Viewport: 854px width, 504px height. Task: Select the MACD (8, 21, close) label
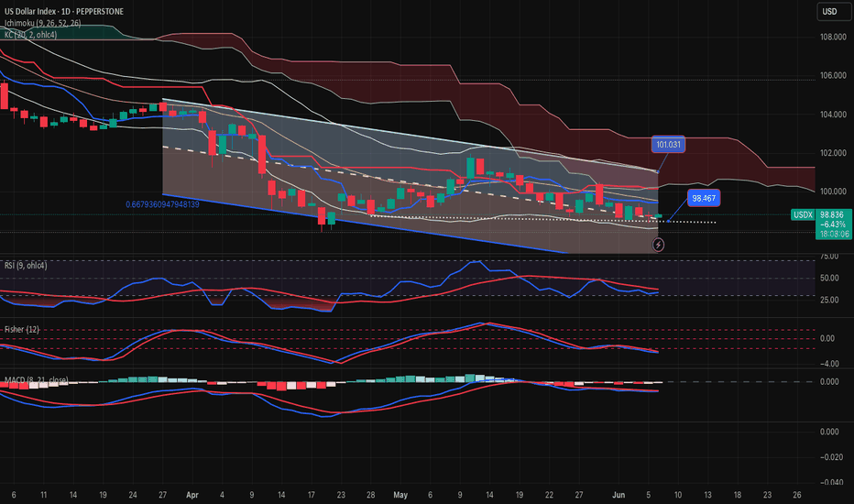pyautogui.click(x=36, y=379)
